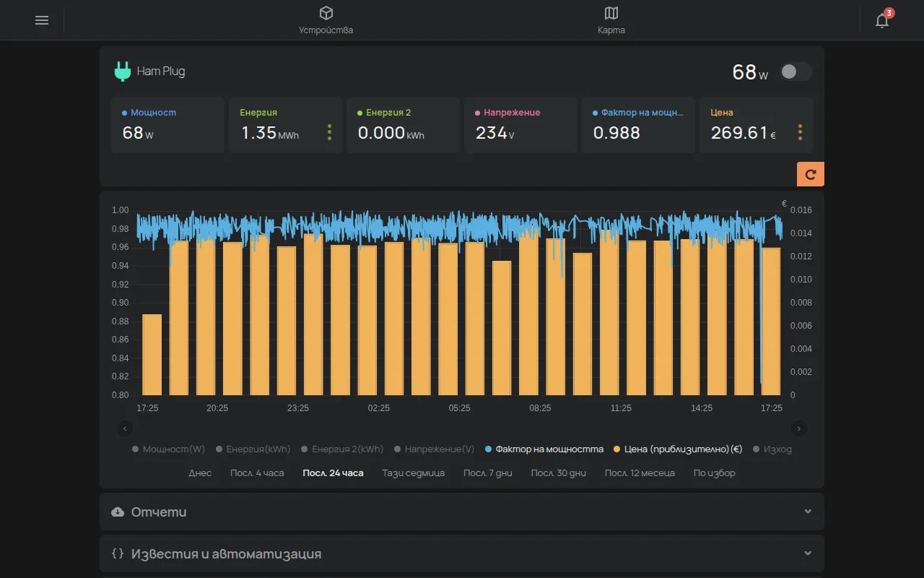Open notifications bell with badge
Image resolution: width=924 pixels, height=578 pixels.
click(882, 20)
